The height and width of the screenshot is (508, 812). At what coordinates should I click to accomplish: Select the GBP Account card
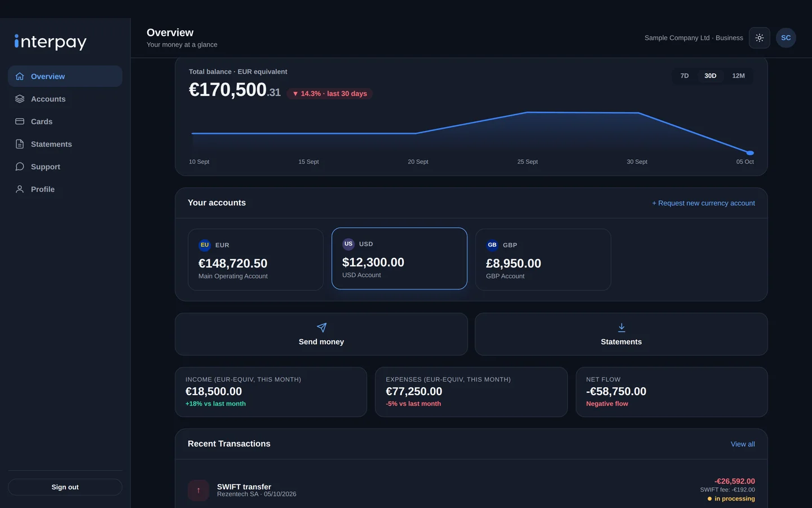point(543,260)
